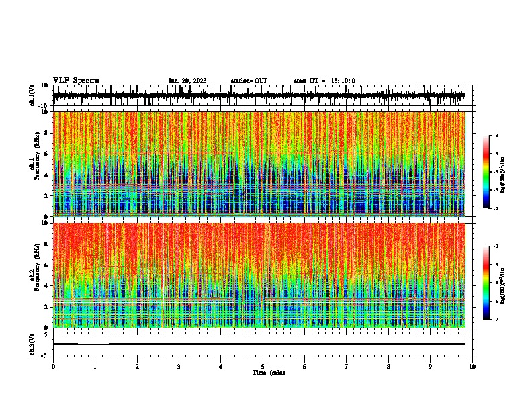Click the time axis tick label "0"
Image resolution: width=532 pixels, height=411 pixels.
click(53, 367)
